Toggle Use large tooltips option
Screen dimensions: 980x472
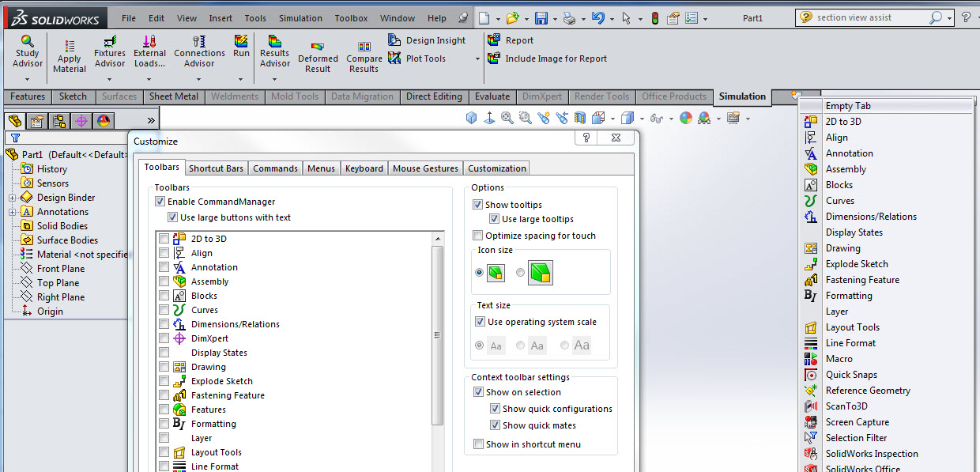[494, 219]
